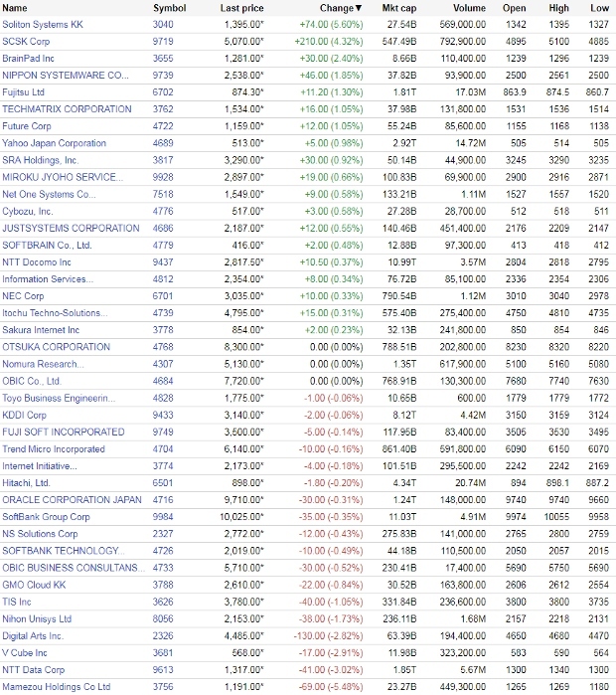Sort by the Low column header
The width and height of the screenshot is (616, 695).
[600, 8]
